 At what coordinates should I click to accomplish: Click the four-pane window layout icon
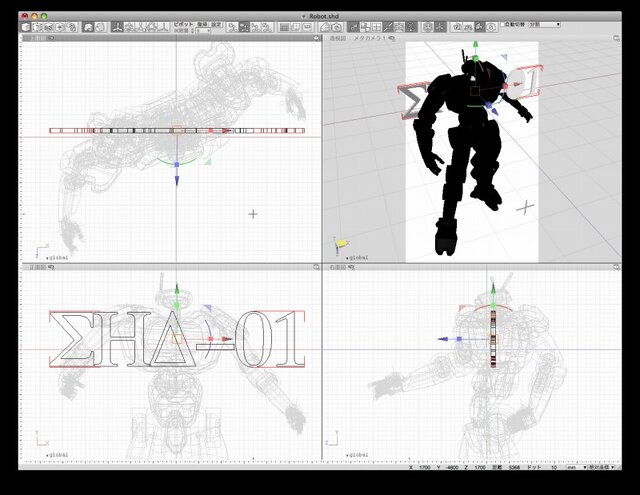click(x=296, y=27)
